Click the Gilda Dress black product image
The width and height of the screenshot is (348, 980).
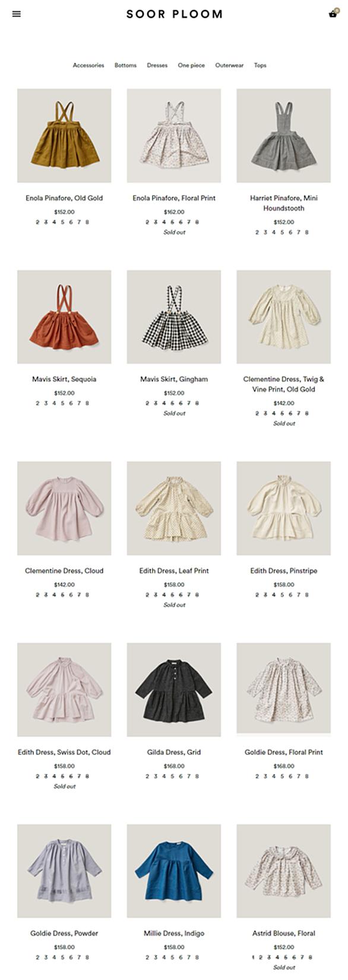[x=174, y=690]
